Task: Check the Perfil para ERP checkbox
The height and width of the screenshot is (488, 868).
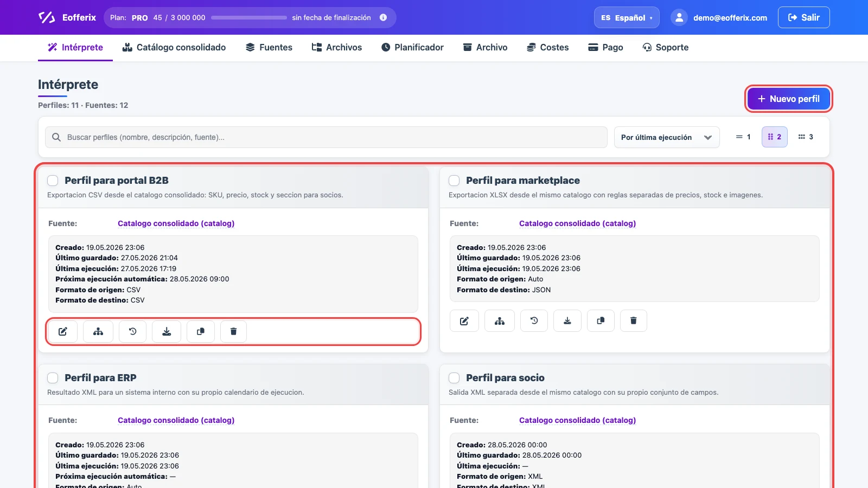Action: pyautogui.click(x=53, y=378)
